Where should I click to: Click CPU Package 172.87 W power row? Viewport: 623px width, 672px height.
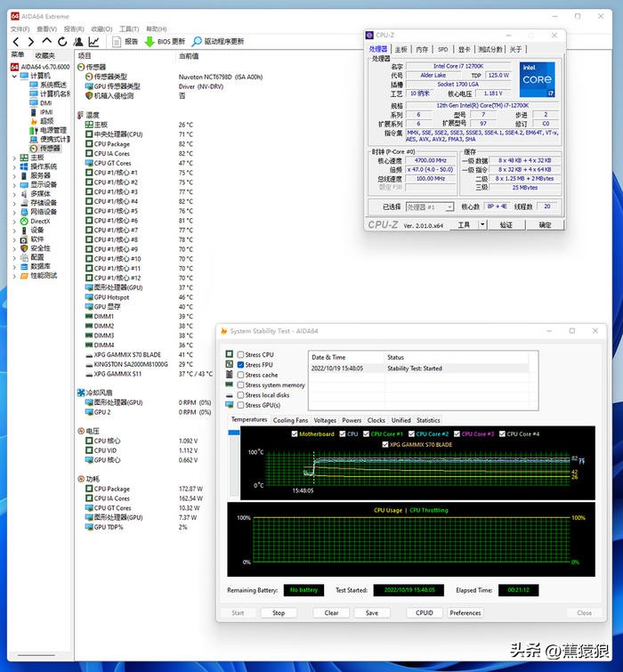(x=144, y=489)
